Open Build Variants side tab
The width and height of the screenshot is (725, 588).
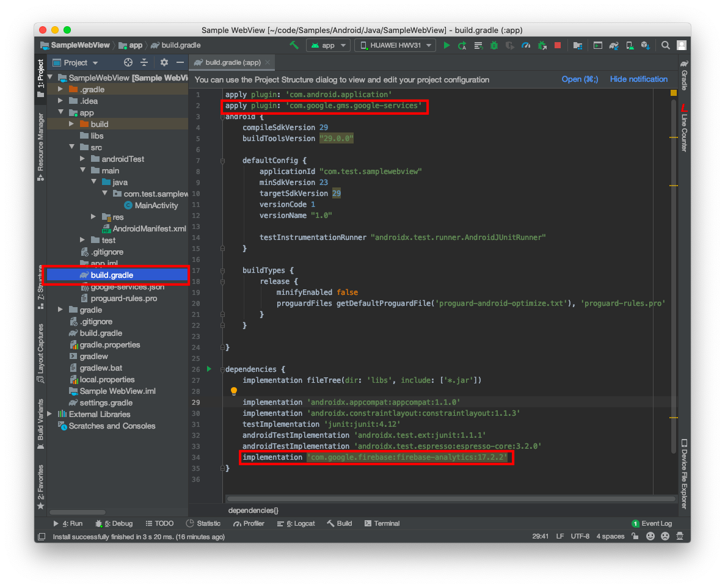click(x=41, y=423)
